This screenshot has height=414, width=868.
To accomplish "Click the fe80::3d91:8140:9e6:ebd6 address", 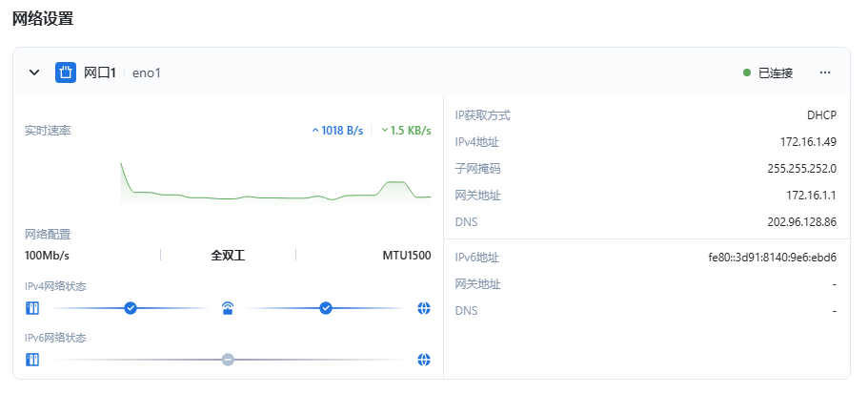I will point(772,258).
